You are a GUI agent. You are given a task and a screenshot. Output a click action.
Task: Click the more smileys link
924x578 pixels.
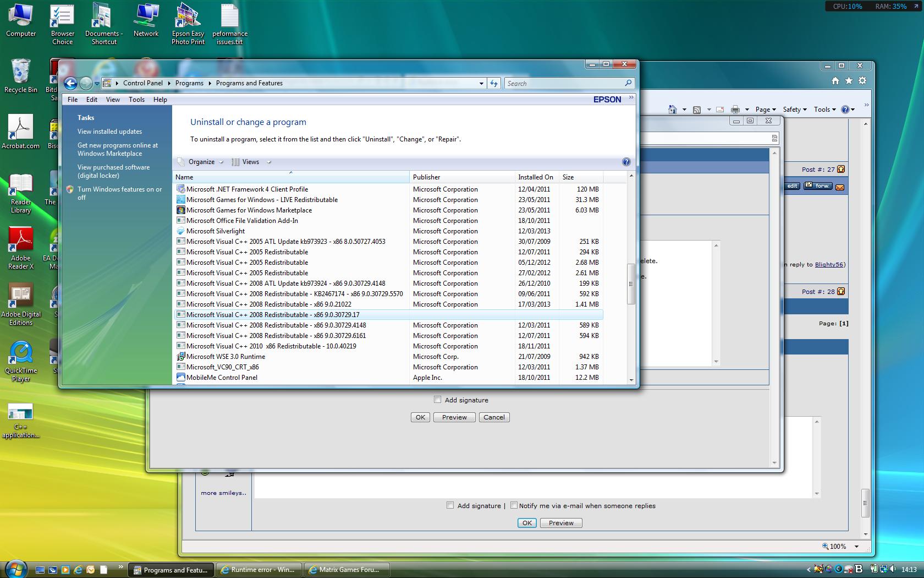[x=223, y=493]
